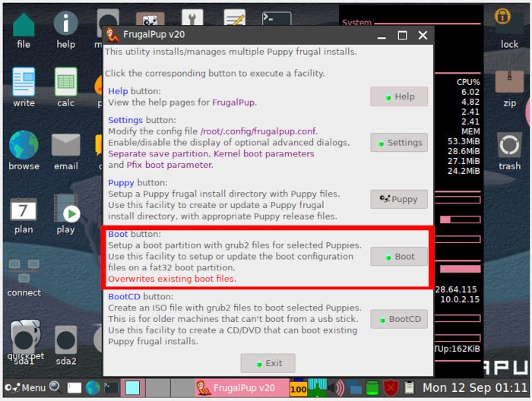Launch the write word processor icon

pyautogui.click(x=24, y=82)
